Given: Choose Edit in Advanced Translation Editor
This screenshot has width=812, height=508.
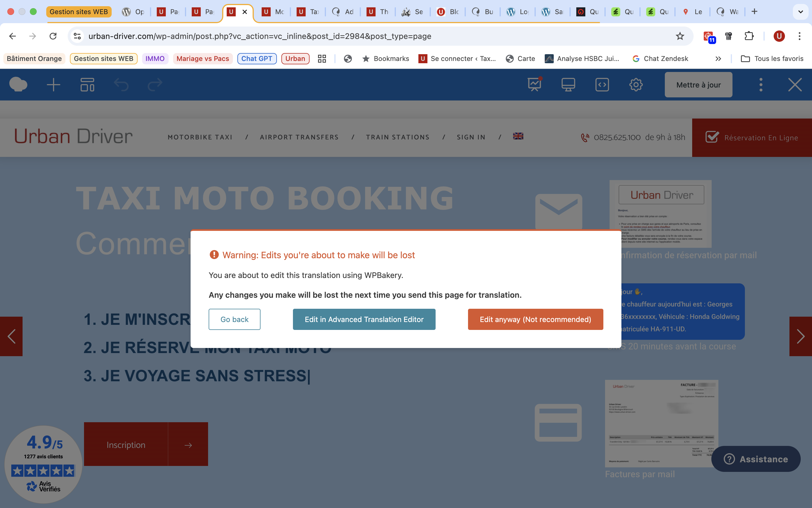Looking at the screenshot, I should point(364,319).
